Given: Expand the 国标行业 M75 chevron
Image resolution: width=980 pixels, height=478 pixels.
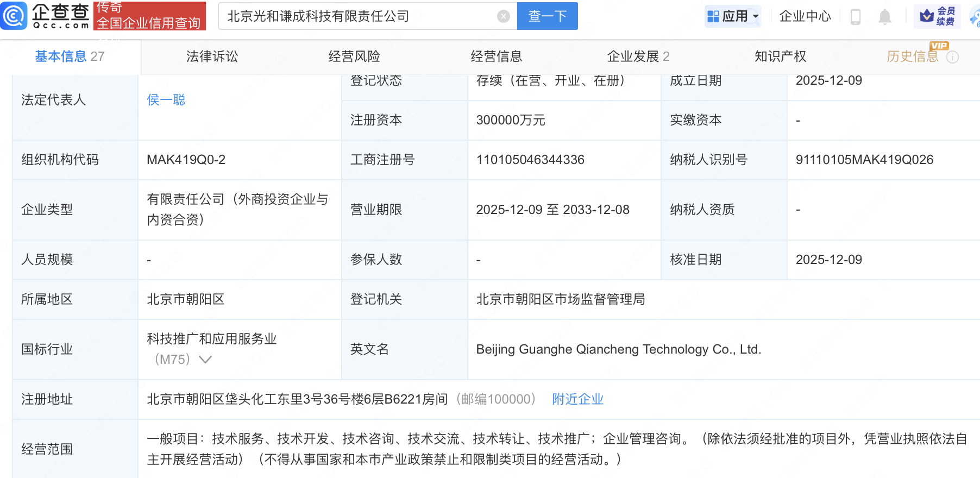Looking at the screenshot, I should click(205, 360).
